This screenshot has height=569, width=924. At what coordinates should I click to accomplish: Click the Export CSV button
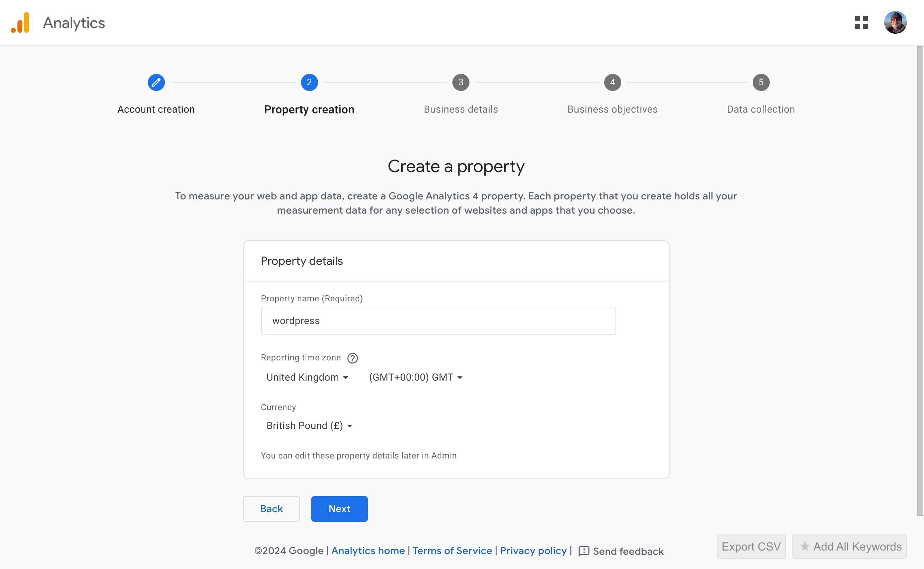[x=751, y=546]
